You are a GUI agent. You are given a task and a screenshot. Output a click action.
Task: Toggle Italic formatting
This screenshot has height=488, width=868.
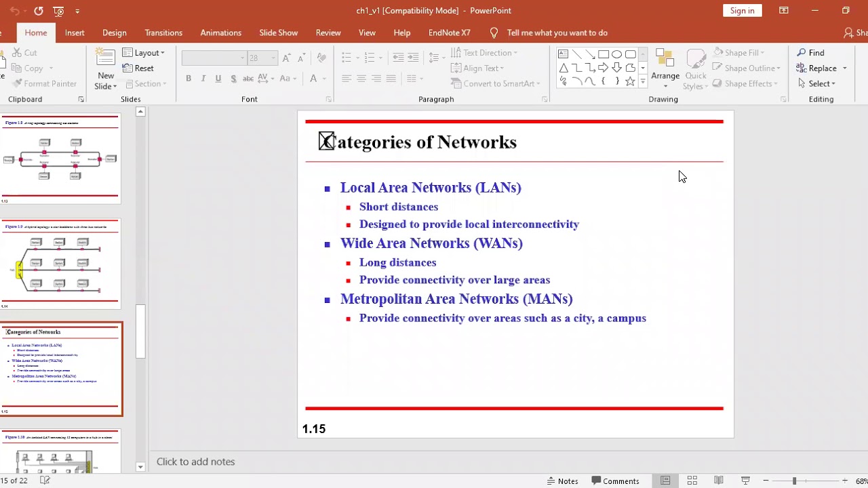(203, 79)
